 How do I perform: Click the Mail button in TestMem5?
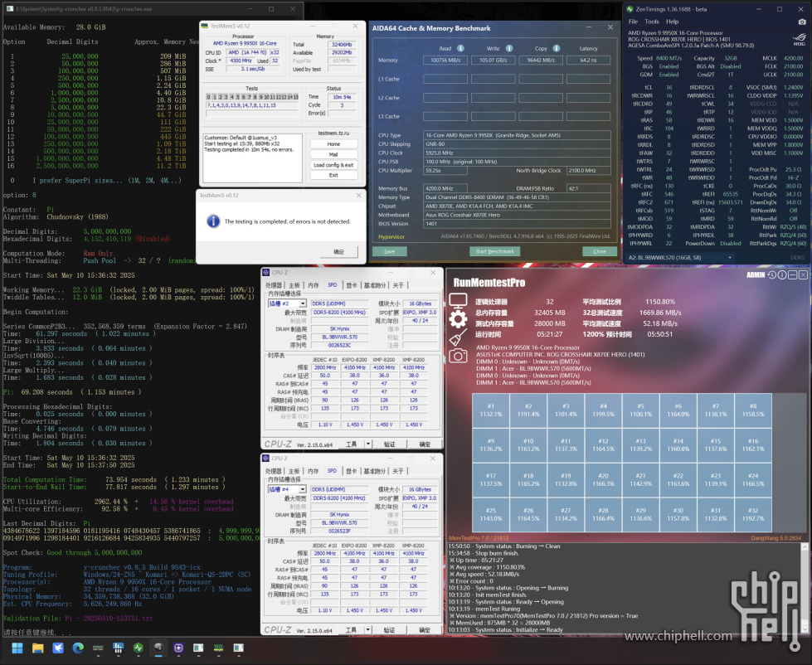tap(333, 154)
